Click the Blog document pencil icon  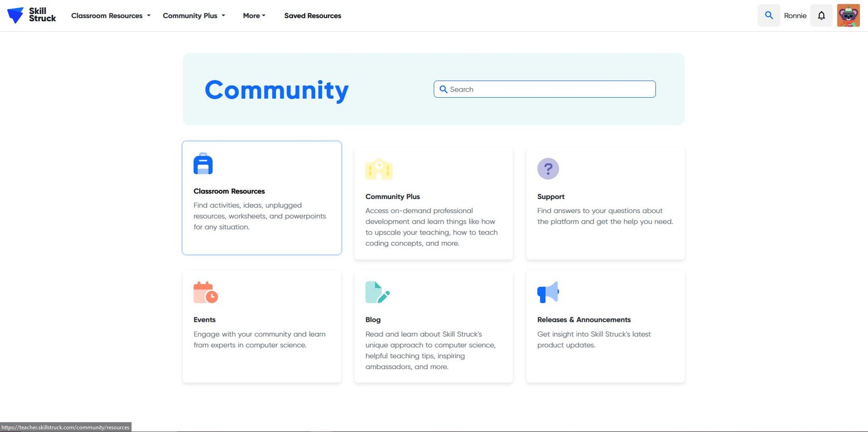pos(377,292)
